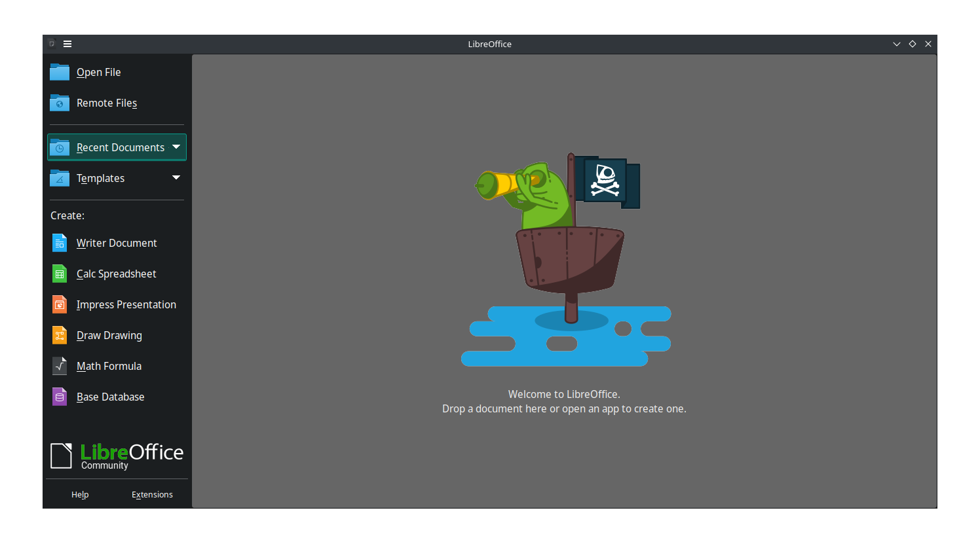Image resolution: width=980 pixels, height=559 pixels.
Task: Click the Base Database icon
Action: point(60,397)
